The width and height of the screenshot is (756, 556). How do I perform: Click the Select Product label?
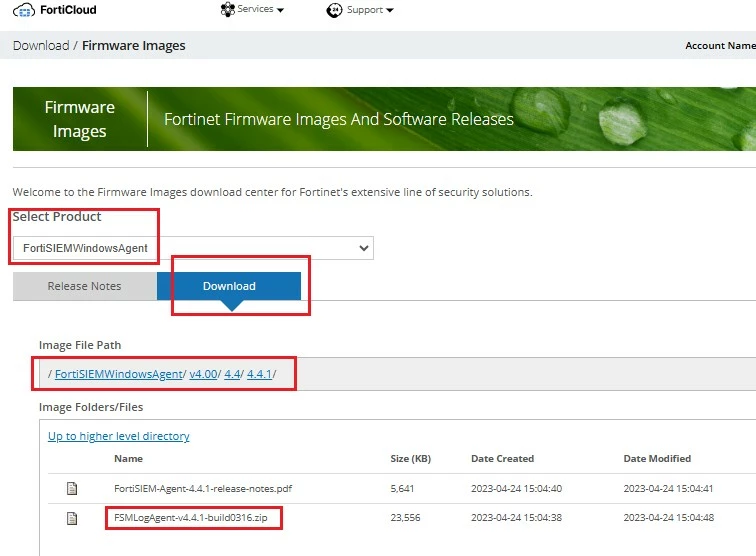coord(57,217)
